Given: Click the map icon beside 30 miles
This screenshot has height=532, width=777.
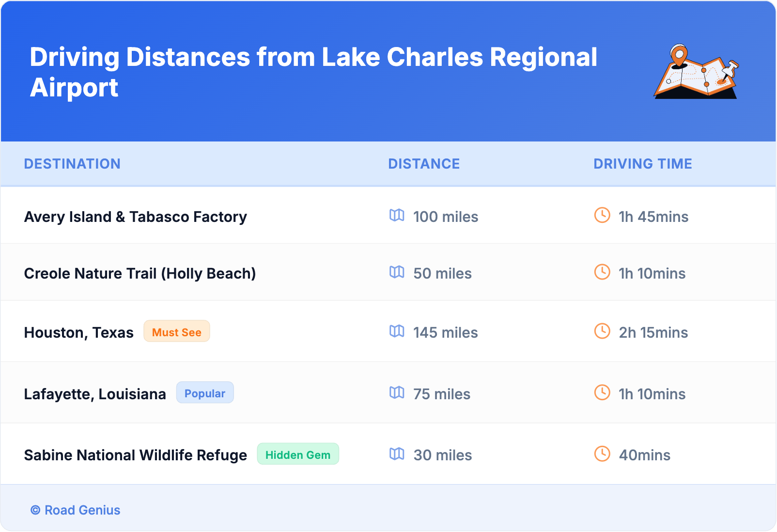Looking at the screenshot, I should 397,454.
